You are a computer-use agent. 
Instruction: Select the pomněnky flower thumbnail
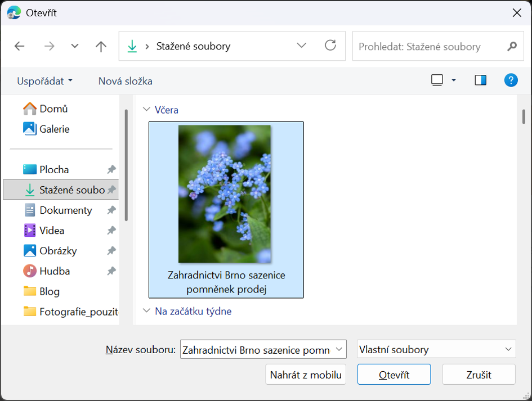point(225,194)
